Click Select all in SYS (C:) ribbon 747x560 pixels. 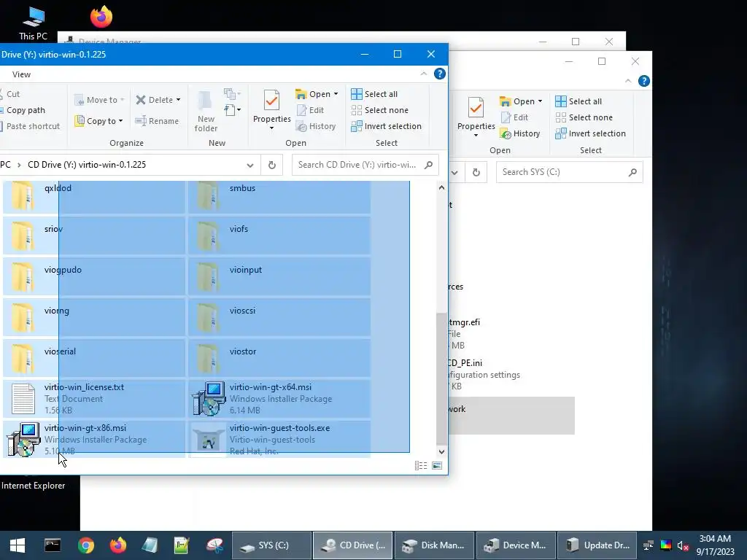click(578, 101)
